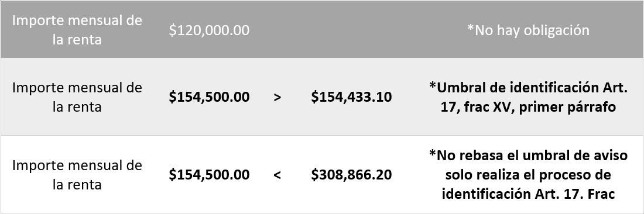
Task: Click the "*No rebasa el umbral de aviso" line
Action: coord(528,156)
